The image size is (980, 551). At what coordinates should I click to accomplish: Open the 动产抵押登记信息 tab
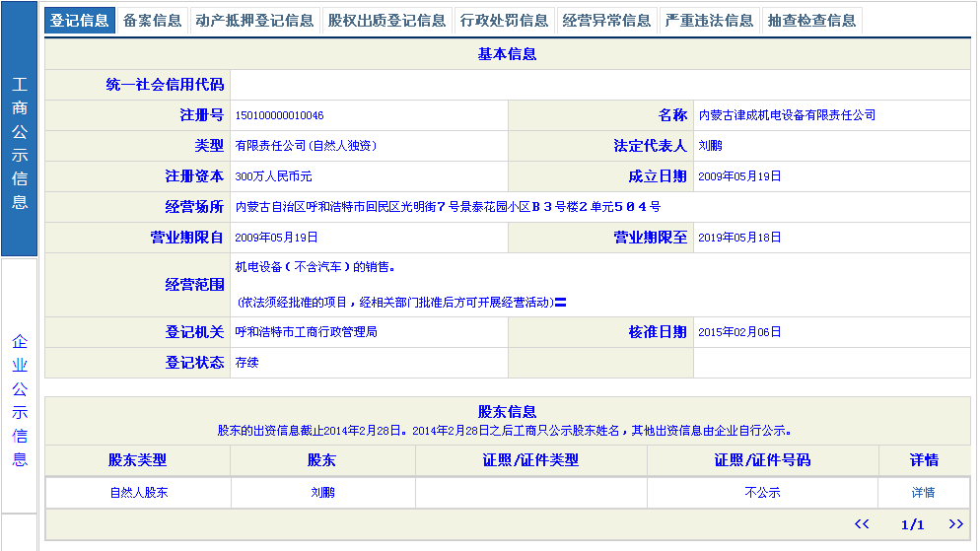tap(254, 21)
